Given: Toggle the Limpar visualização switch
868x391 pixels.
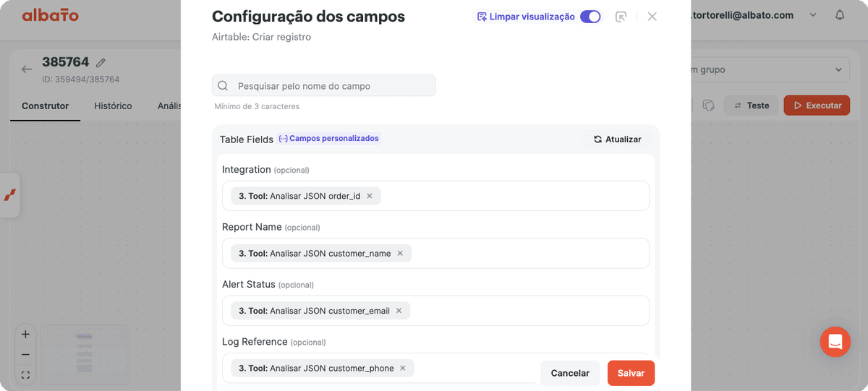Looking at the screenshot, I should coord(590,17).
